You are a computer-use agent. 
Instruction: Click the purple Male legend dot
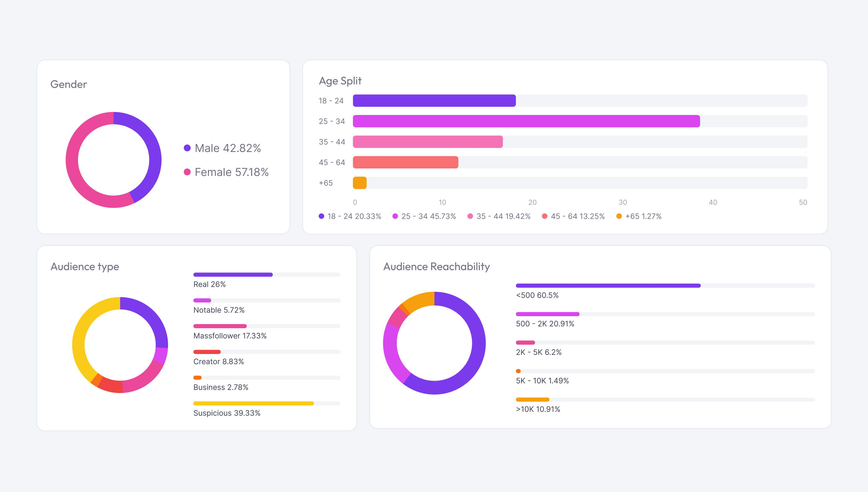(187, 148)
